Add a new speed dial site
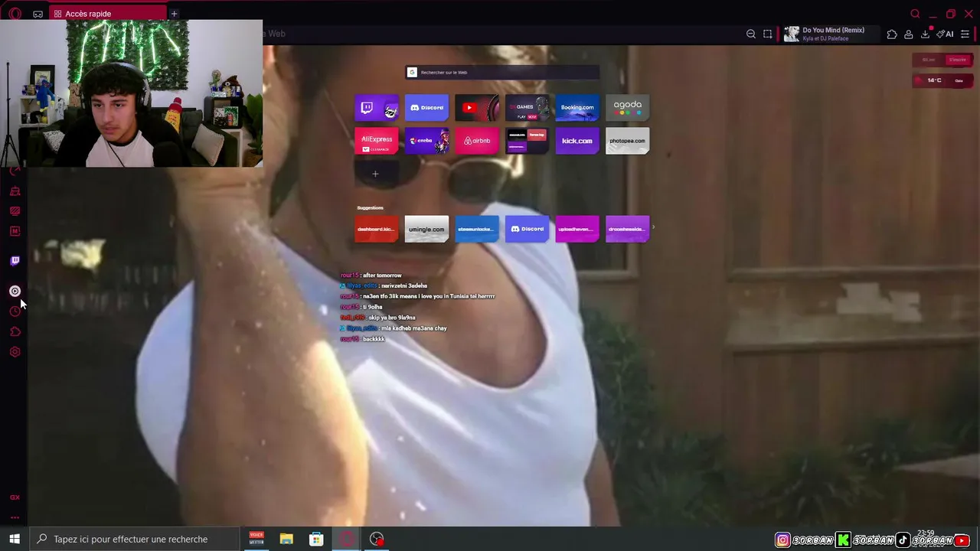Image resolution: width=980 pixels, height=551 pixels. [x=375, y=174]
